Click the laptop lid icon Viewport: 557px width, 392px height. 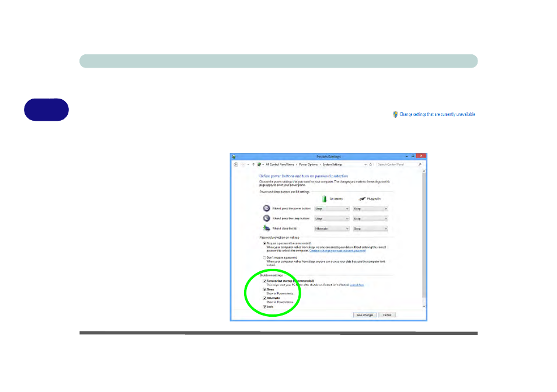pos(266,228)
